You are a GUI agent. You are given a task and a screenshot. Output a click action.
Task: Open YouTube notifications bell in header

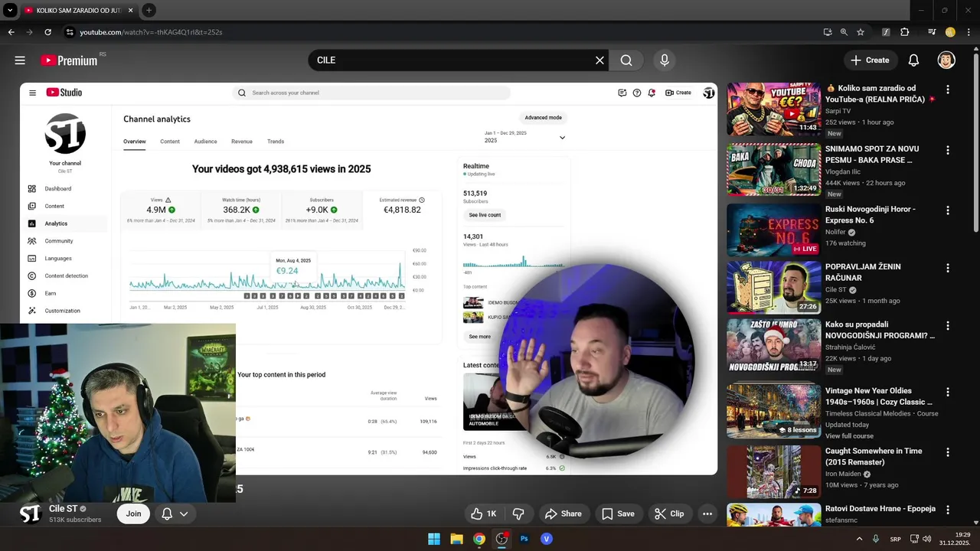pyautogui.click(x=913, y=60)
